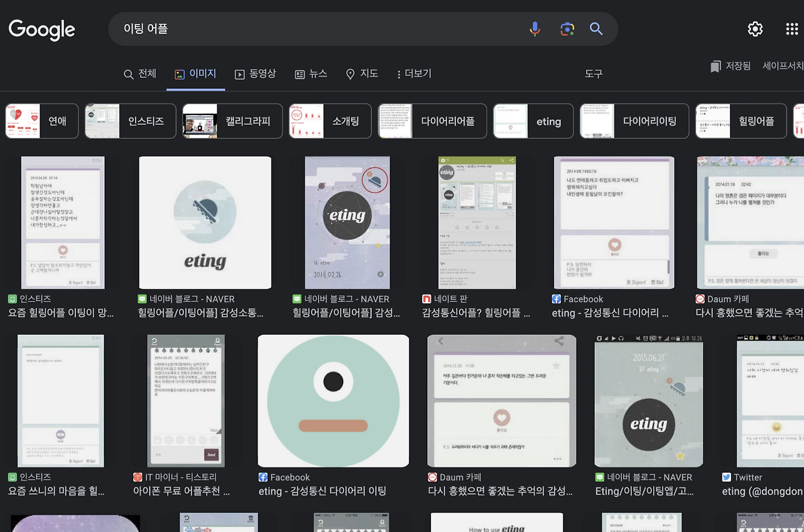Image resolution: width=804 pixels, height=532 pixels.
Task: Open the settings gear
Action: (x=755, y=29)
